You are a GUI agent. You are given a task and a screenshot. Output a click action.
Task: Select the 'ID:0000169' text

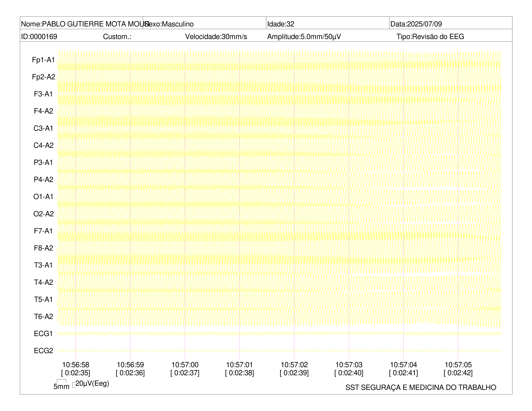tap(39, 37)
